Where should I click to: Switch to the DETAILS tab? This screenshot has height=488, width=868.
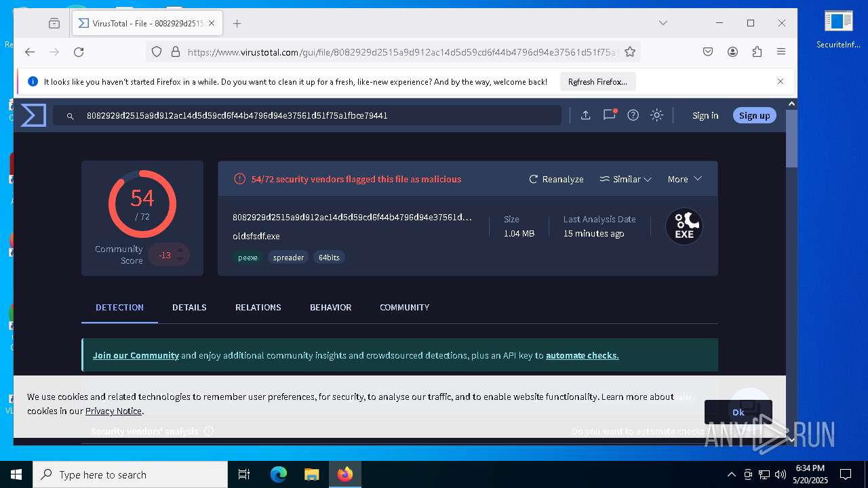(189, 307)
